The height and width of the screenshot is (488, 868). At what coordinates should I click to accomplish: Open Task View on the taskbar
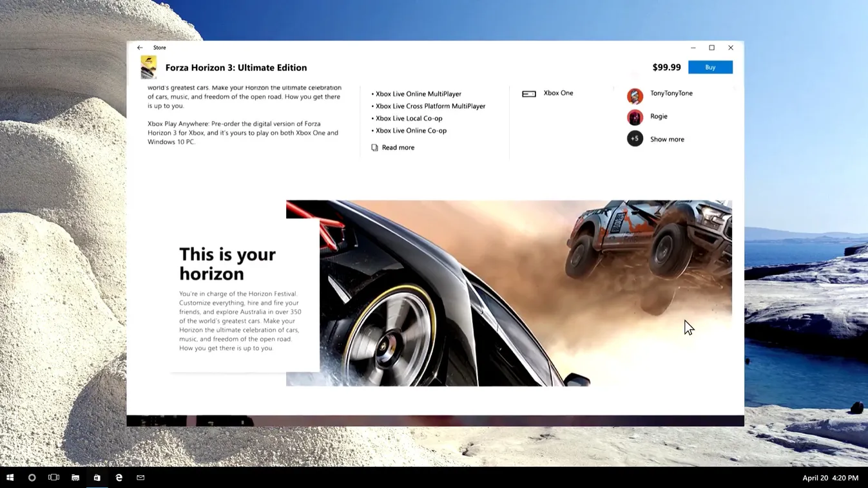(x=53, y=478)
